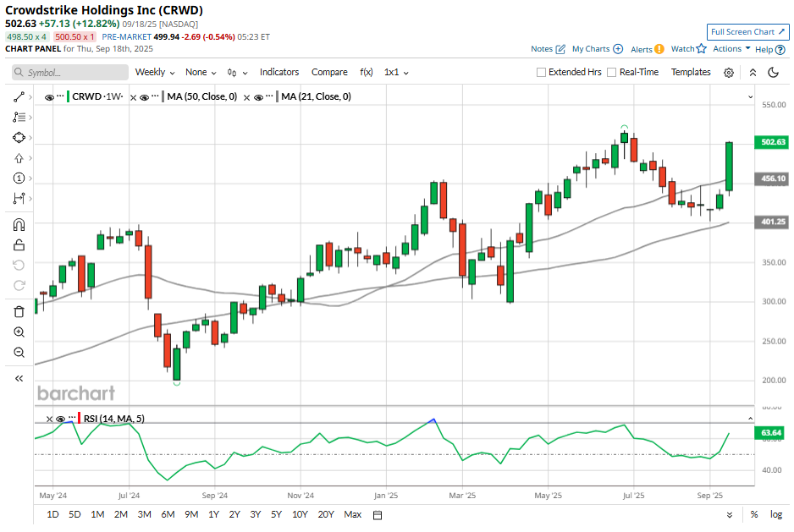This screenshot has height=532, width=794.
Task: Open Notes for this symbol
Action: [548, 49]
